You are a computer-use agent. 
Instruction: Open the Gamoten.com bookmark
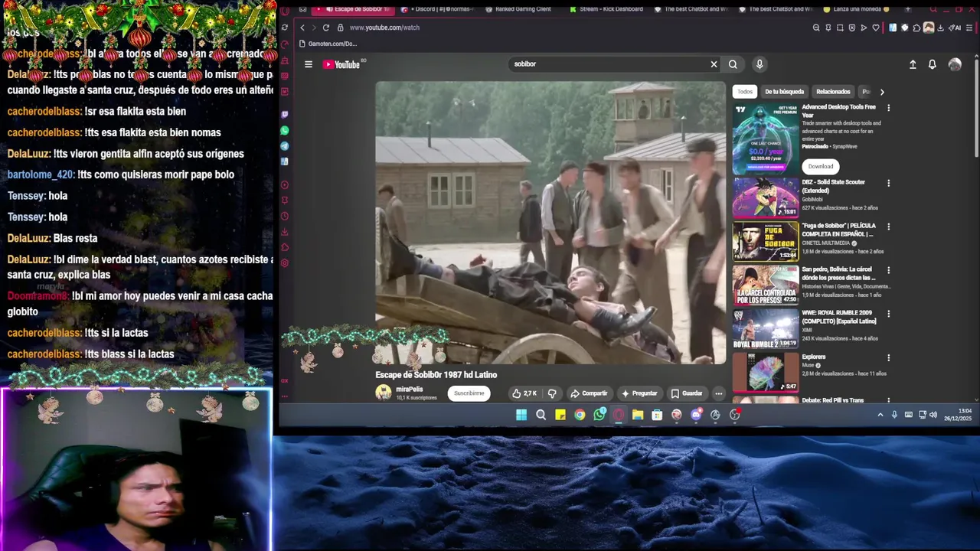click(328, 44)
